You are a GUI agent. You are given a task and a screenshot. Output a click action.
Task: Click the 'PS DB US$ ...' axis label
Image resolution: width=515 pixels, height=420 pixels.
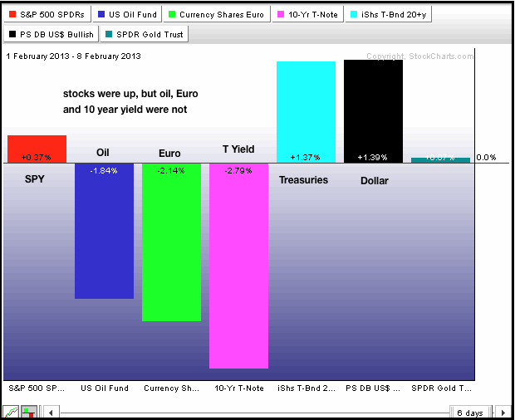(x=373, y=388)
